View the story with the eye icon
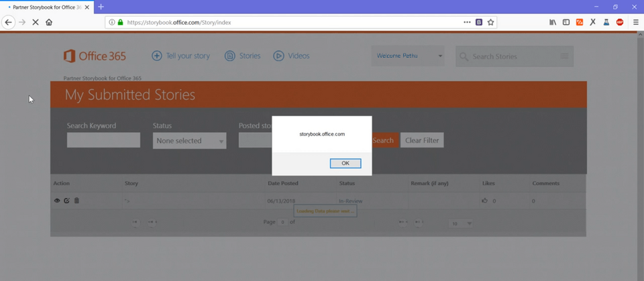The height and width of the screenshot is (281, 644). pos(57,201)
